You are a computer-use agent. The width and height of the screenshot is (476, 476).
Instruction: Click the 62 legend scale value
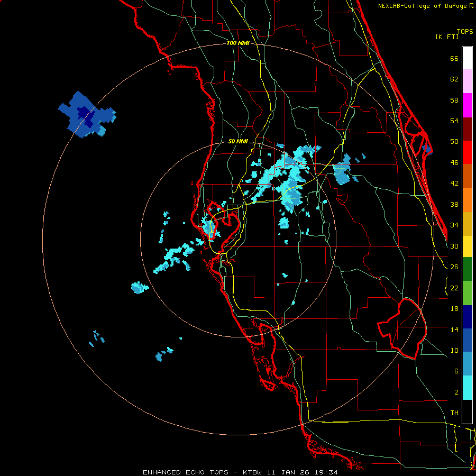click(454, 79)
